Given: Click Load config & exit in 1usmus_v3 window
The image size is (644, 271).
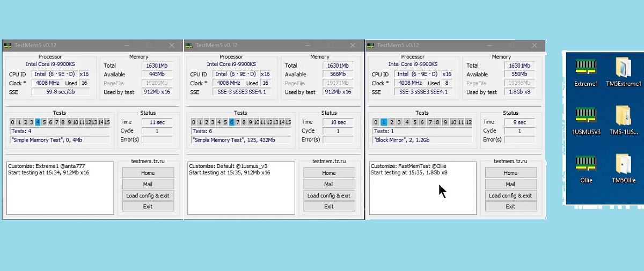Looking at the screenshot, I should tap(329, 195).
